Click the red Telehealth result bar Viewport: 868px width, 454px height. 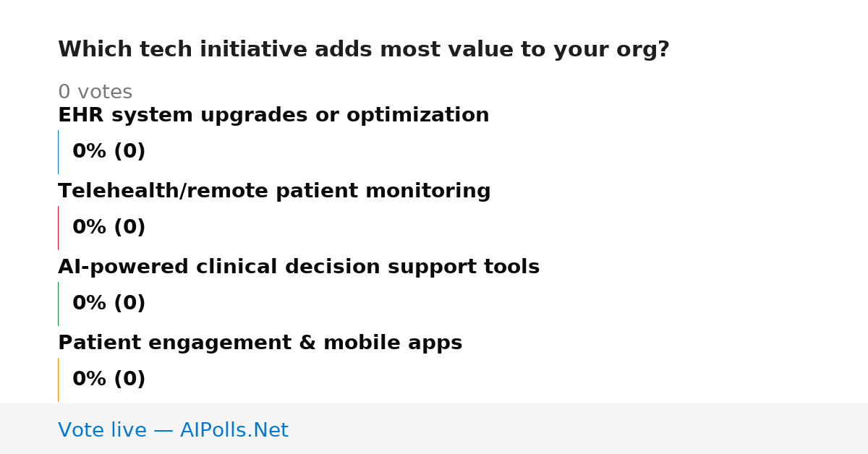58,228
